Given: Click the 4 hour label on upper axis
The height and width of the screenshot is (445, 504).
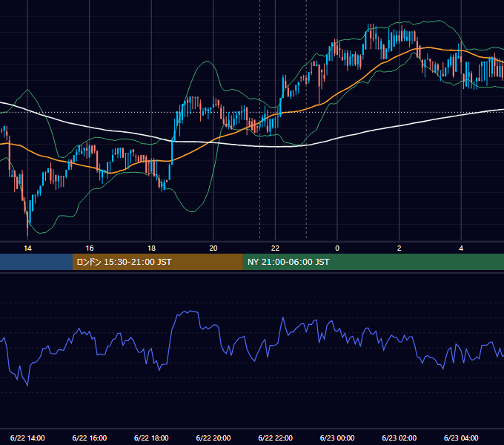Looking at the screenshot, I should (x=461, y=248).
